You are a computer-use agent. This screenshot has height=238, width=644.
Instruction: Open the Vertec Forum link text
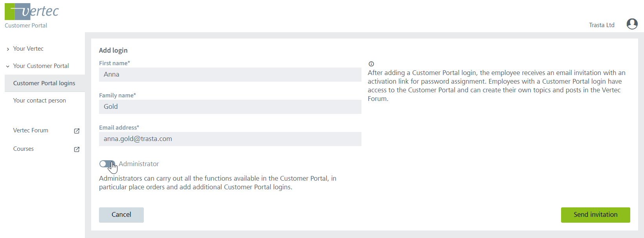point(31,130)
